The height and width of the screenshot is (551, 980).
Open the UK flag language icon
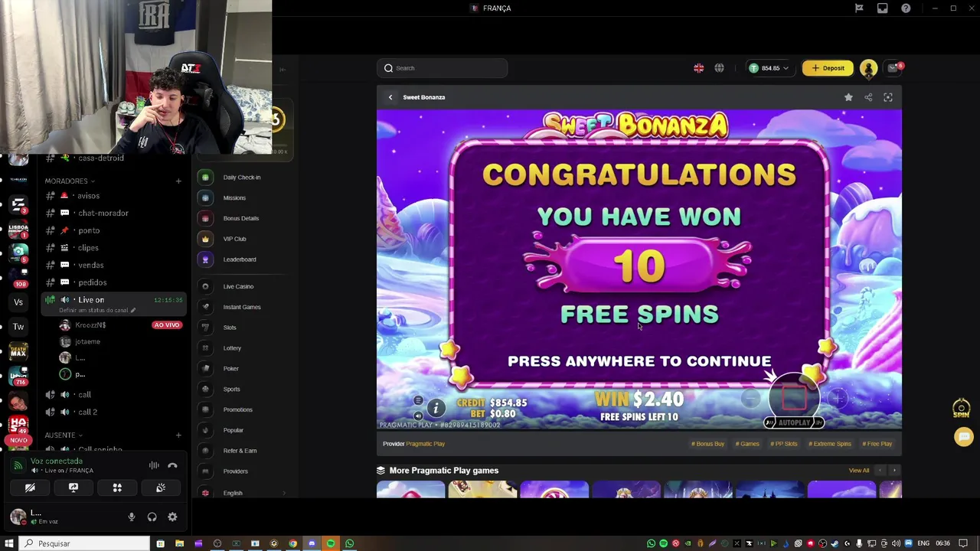point(698,68)
